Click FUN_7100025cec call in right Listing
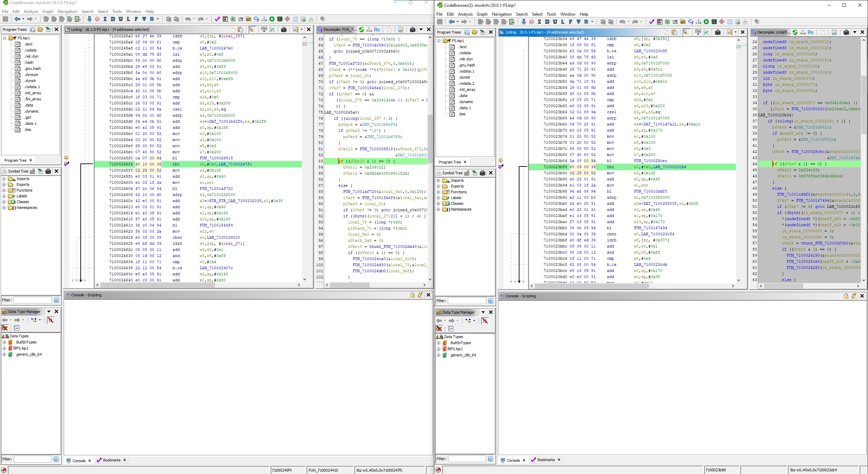 (x=650, y=161)
